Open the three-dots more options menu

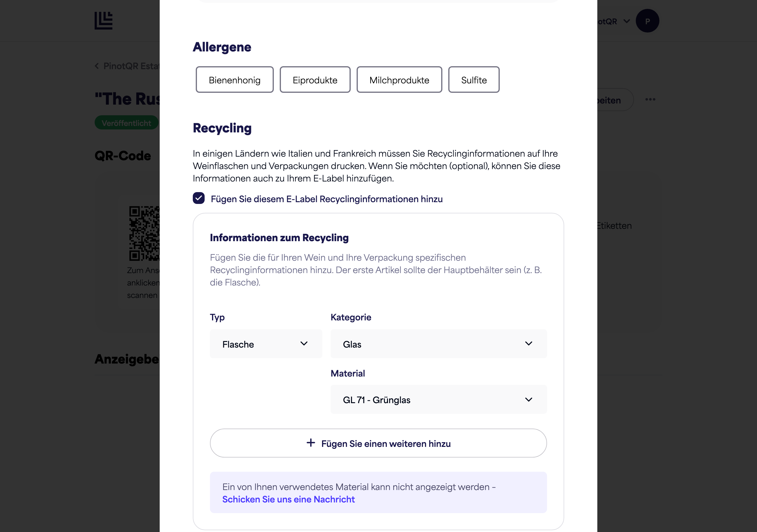click(650, 100)
